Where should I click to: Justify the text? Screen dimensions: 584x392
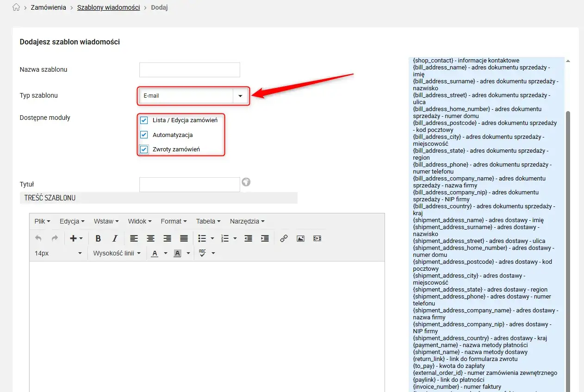tap(184, 238)
